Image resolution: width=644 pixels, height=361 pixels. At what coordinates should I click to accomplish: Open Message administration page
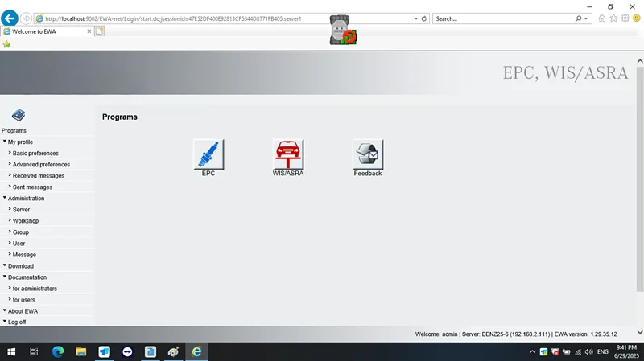point(24,255)
